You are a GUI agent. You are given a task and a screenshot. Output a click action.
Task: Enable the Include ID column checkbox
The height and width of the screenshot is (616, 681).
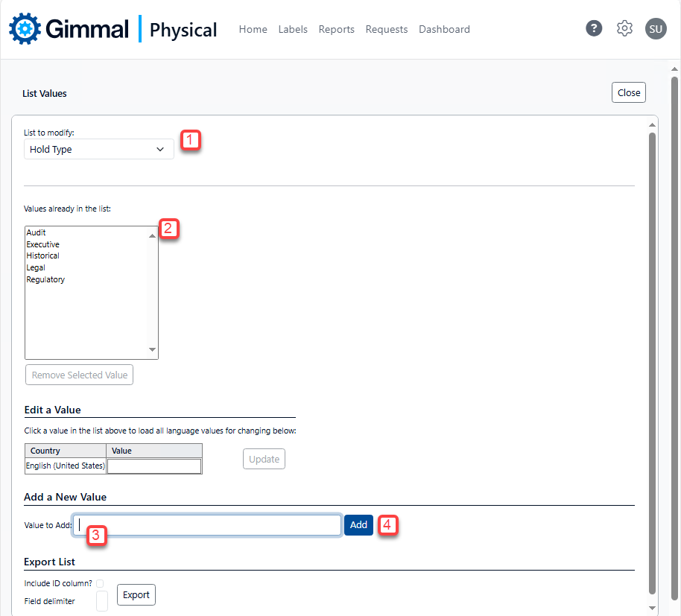point(100,583)
